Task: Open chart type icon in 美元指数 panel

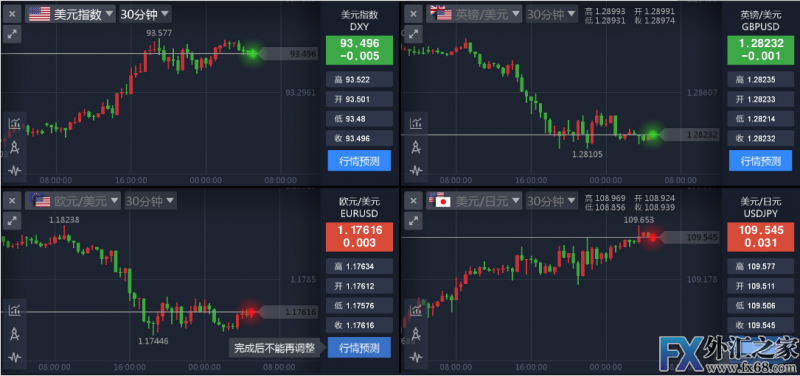Action: click(x=15, y=123)
